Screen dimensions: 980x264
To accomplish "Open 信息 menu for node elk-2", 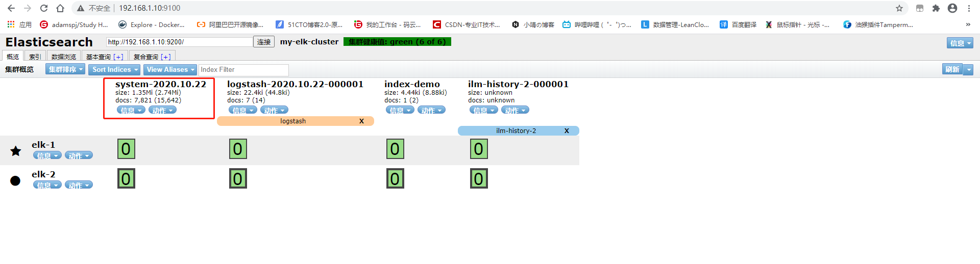I will coord(47,185).
